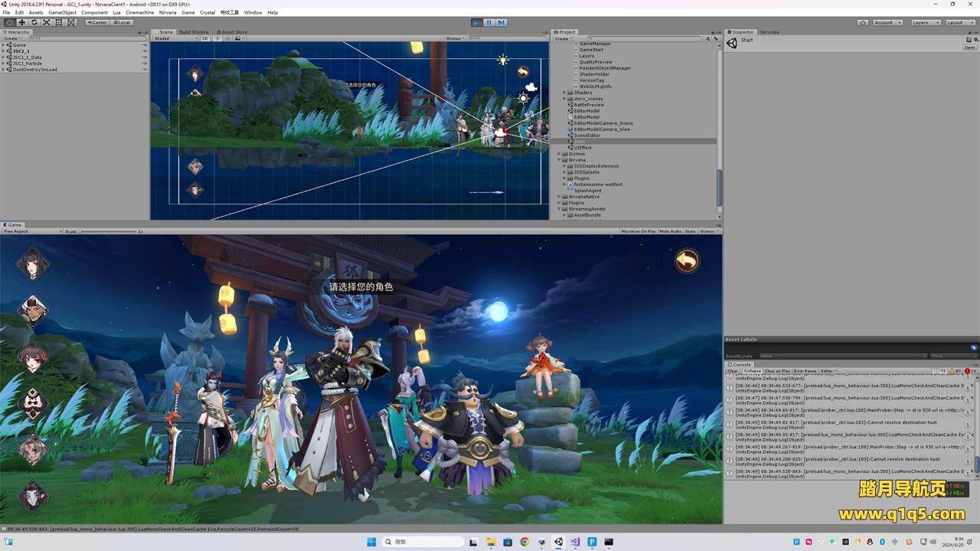Select the Move tool in toolbar
This screenshot has height=551, width=980.
click(x=21, y=22)
